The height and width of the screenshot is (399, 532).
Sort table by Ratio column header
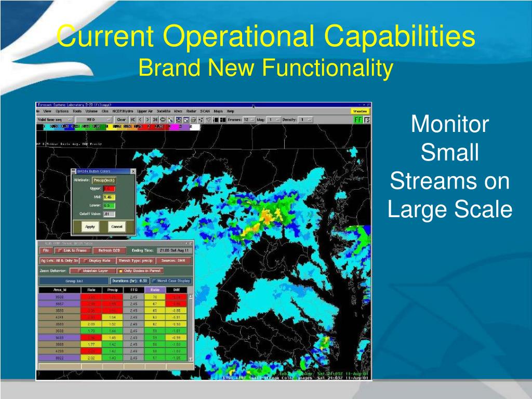pyautogui.click(x=155, y=290)
